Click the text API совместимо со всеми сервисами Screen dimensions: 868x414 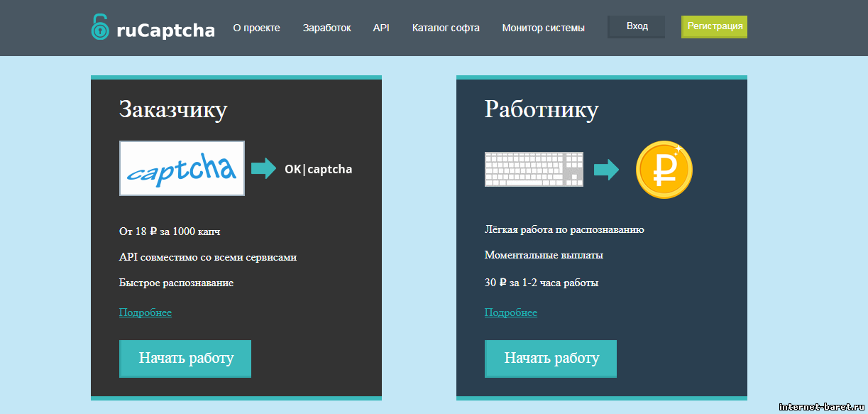click(208, 257)
